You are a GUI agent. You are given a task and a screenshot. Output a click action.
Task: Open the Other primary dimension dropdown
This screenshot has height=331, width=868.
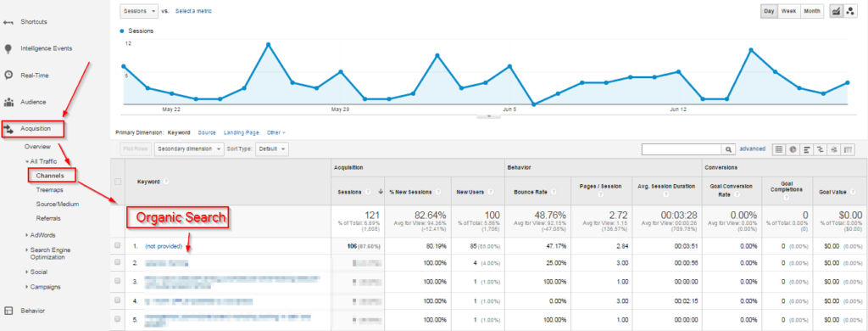(x=276, y=133)
